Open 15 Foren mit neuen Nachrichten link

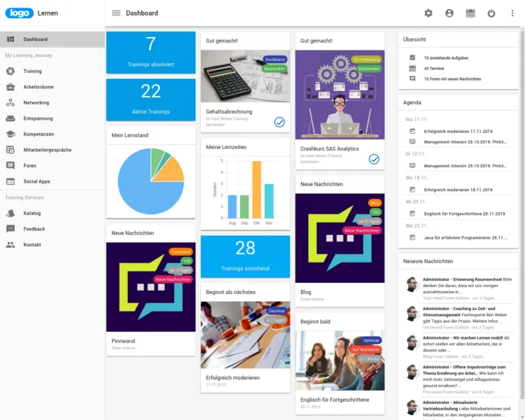coord(452,79)
